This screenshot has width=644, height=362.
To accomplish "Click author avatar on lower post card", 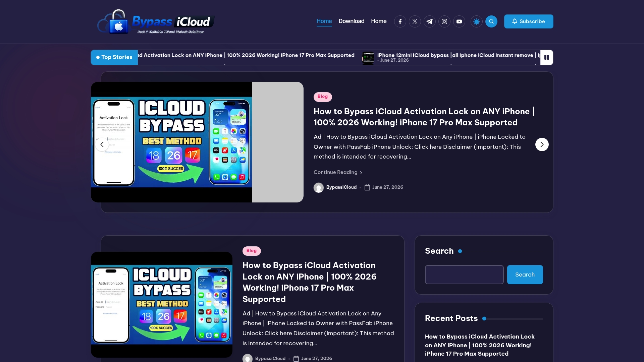I will click(248, 358).
